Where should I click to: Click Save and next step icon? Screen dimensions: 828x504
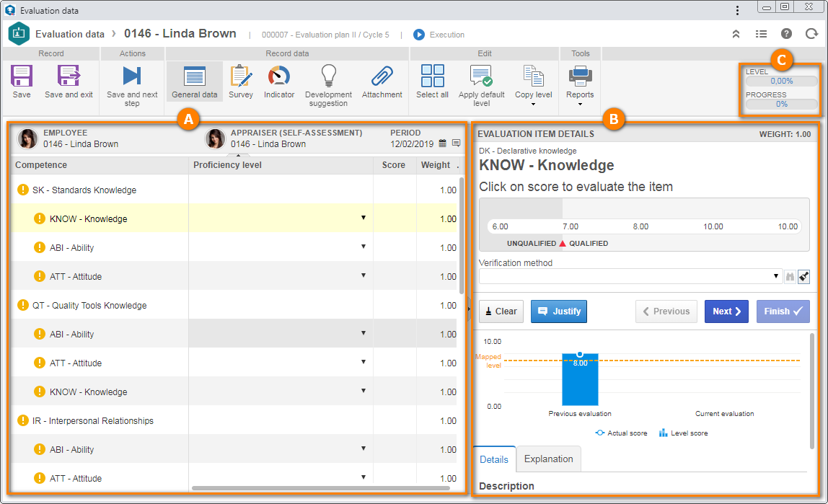point(132,76)
